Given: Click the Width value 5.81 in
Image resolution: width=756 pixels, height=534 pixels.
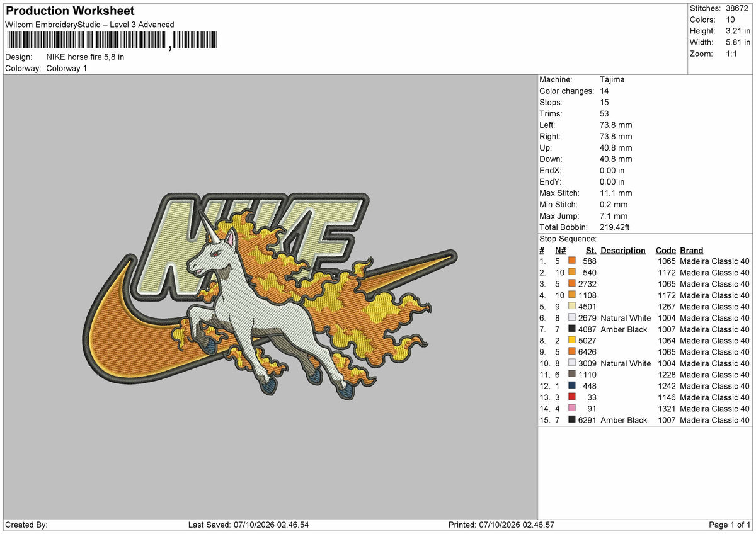Looking at the screenshot, I should coord(739,42).
